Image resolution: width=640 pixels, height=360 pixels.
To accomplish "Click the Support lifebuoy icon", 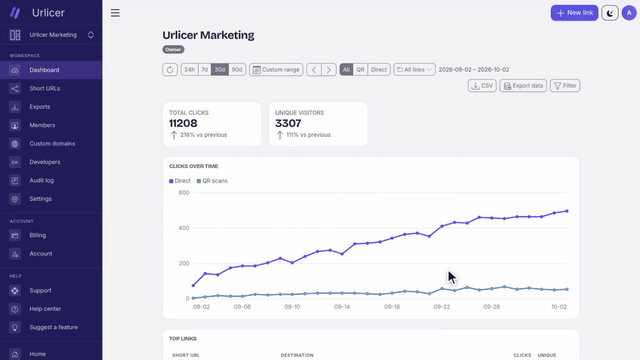I will coord(15,291).
